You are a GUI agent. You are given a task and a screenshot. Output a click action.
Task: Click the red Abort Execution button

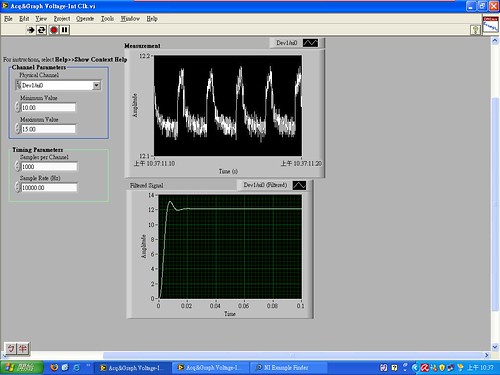point(54,30)
